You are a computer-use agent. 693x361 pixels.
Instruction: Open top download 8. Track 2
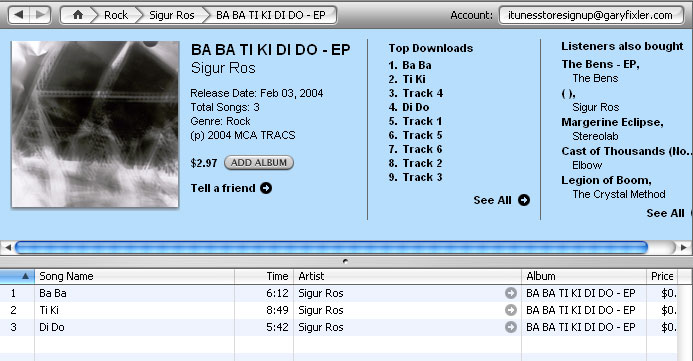415,163
